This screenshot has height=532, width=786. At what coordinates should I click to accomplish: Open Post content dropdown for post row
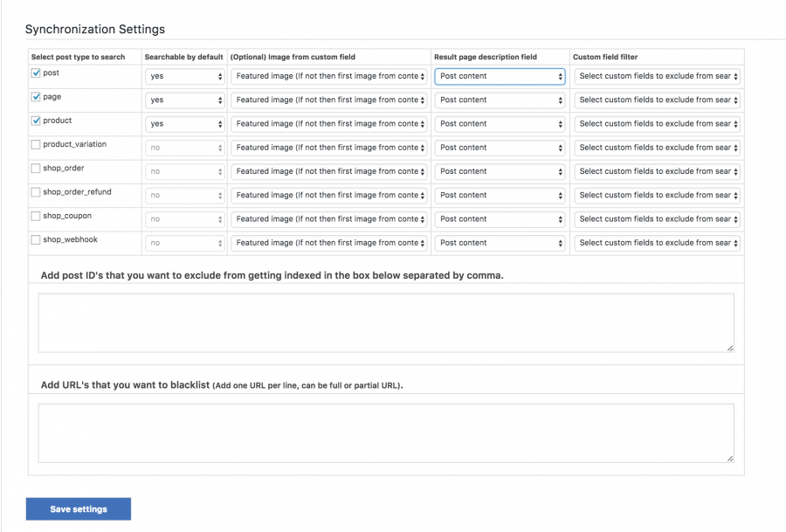pyautogui.click(x=500, y=76)
